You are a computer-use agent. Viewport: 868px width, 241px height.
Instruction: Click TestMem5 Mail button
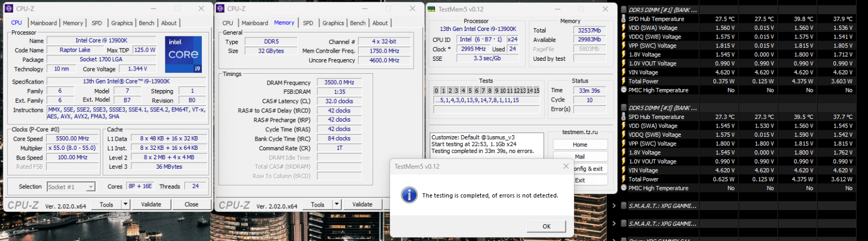point(580,156)
